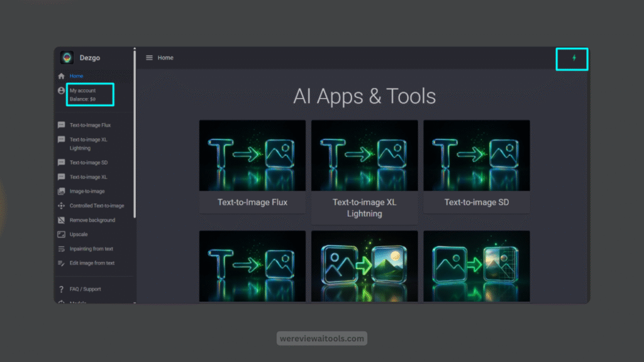
Task: Open the card showing a mountain landscape photo
Action: click(x=364, y=266)
